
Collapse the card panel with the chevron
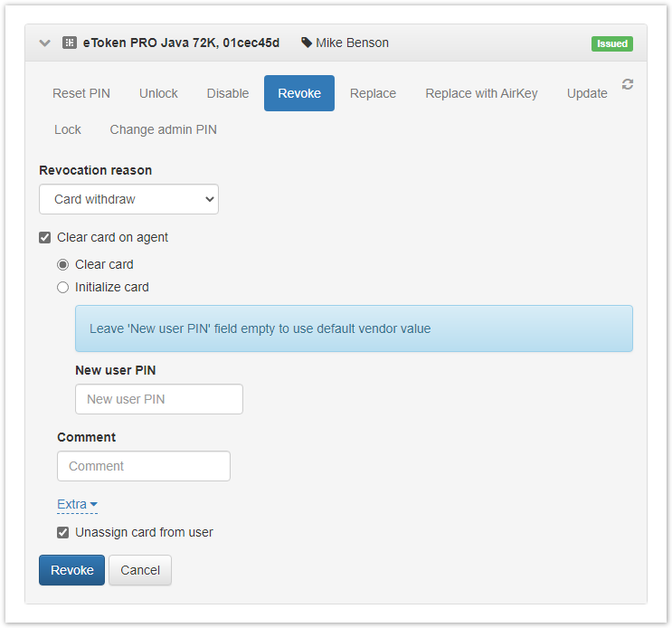tap(45, 43)
